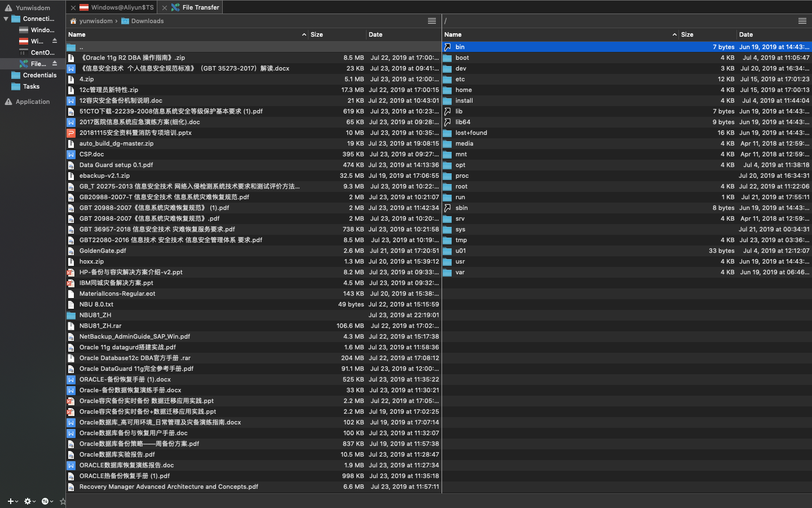Screen dimensions: 812x508
Task: Select 'Data Guard setup 0.1.pdf' file name
Action: [116, 165]
